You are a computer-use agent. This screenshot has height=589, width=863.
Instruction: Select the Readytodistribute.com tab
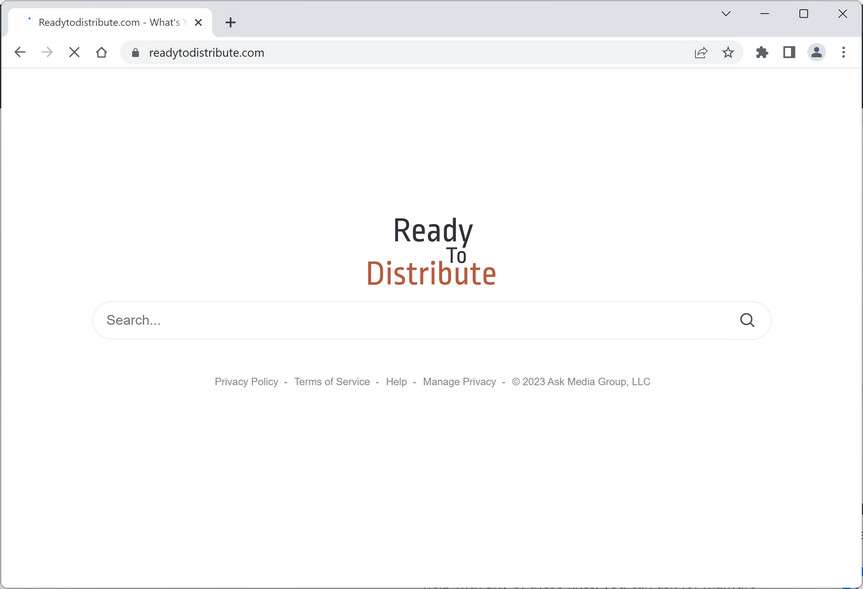point(110,23)
